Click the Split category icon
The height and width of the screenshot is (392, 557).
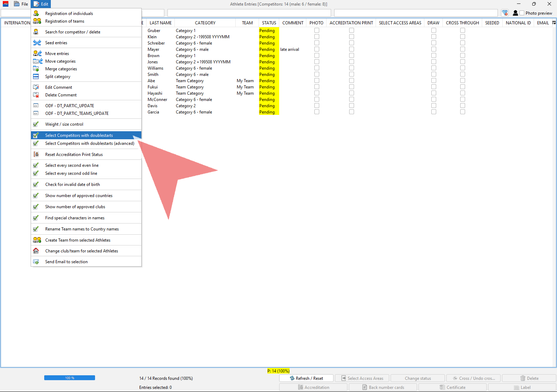coord(36,77)
